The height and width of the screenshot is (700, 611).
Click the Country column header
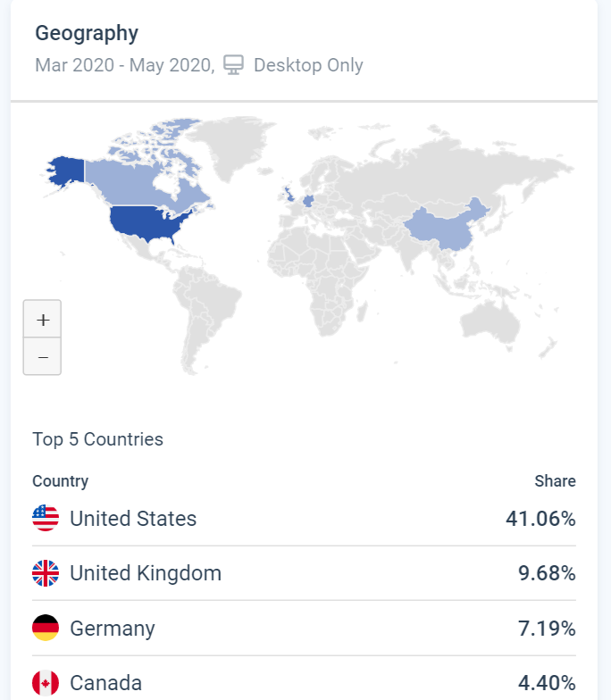(60, 481)
